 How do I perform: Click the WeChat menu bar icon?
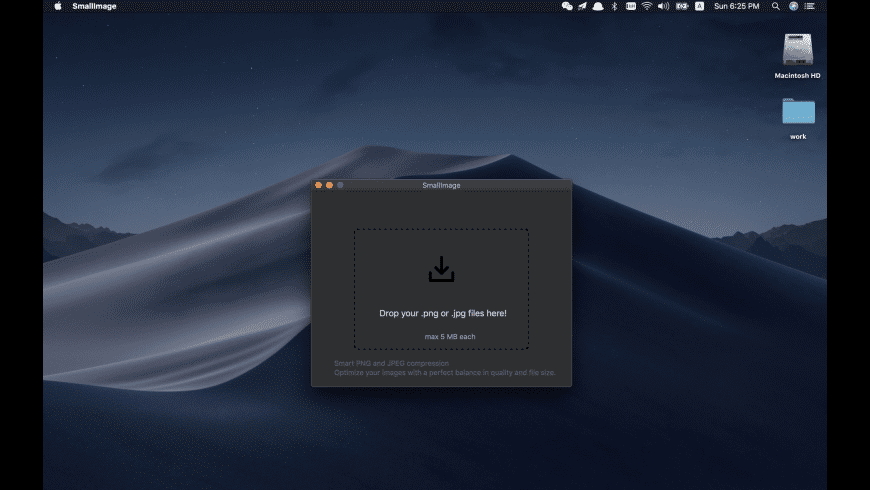click(566, 6)
